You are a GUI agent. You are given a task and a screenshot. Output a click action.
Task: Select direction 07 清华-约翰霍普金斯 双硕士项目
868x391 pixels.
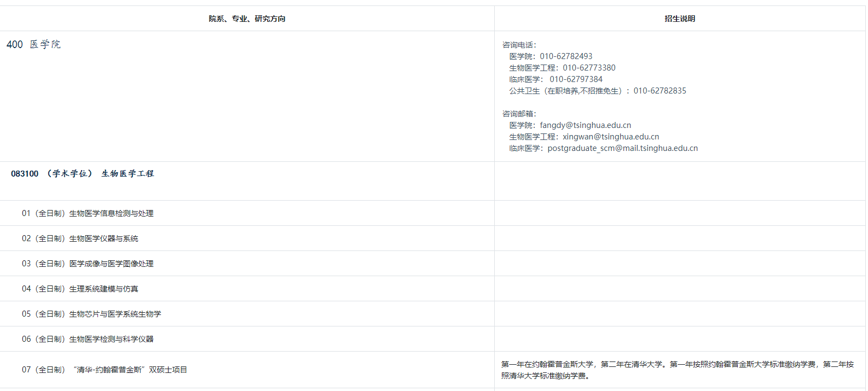point(105,370)
